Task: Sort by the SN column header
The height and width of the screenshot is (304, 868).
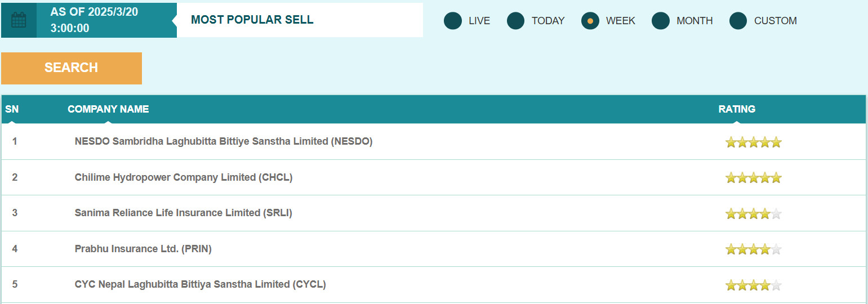Action: pyautogui.click(x=12, y=109)
